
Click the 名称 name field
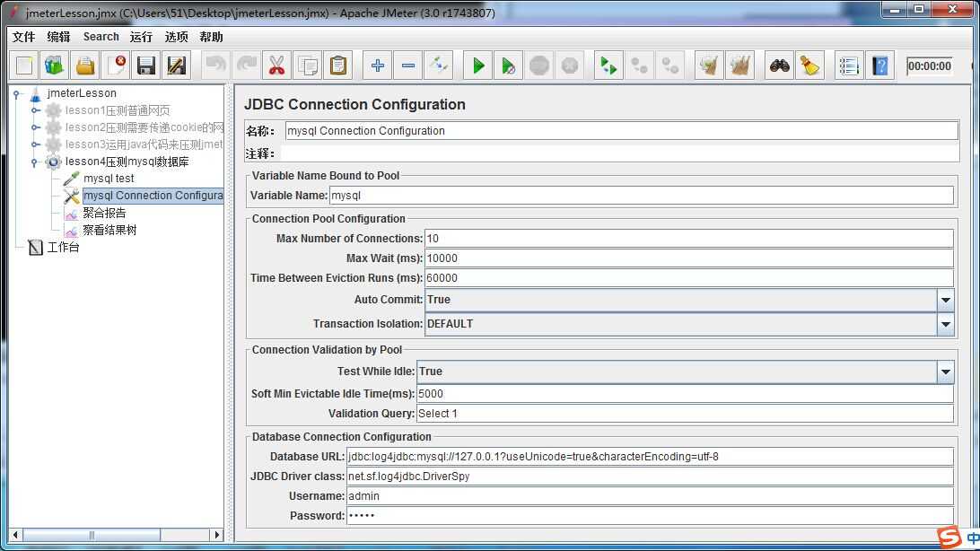[621, 130]
